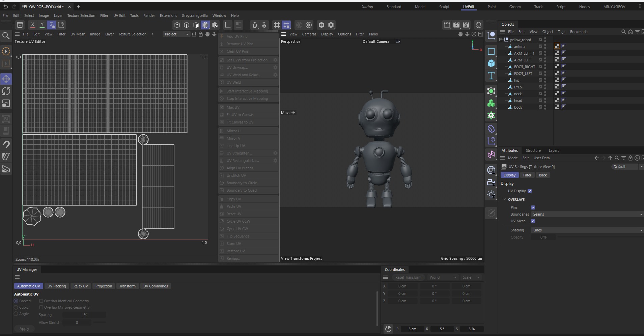This screenshot has width=644, height=336.
Task: Click the UV editor lock icon beside Project
Action: click(201, 34)
